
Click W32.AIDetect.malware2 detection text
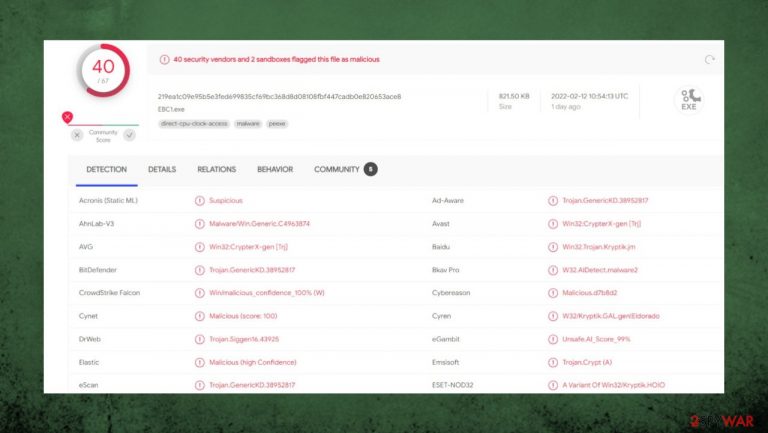pyautogui.click(x=600, y=269)
